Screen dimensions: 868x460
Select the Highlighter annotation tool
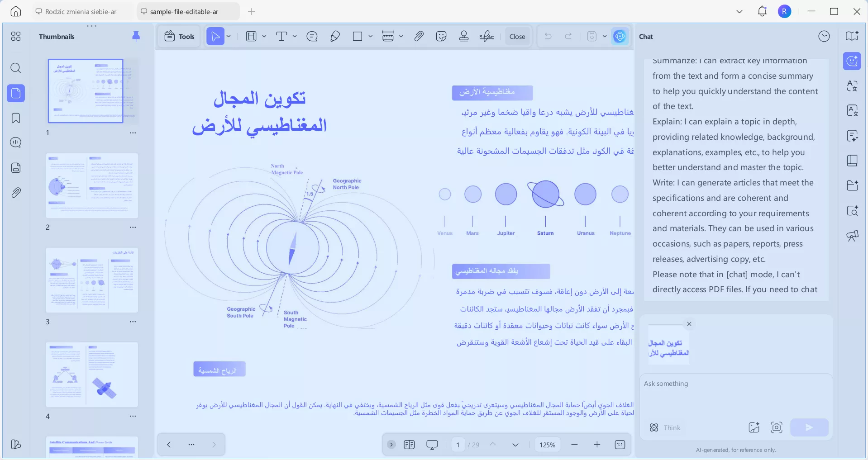click(x=335, y=36)
